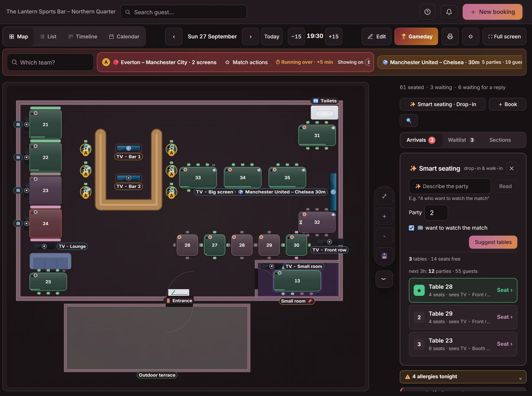532x396 pixels.
Task: Zoom out with the minus map control
Action: tap(384, 236)
